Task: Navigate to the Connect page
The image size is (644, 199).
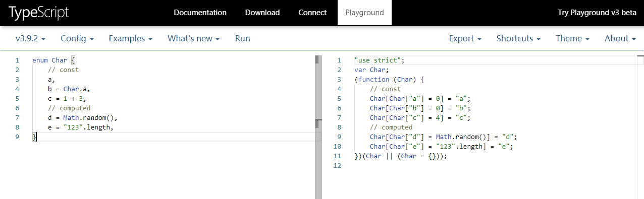Action: pyautogui.click(x=312, y=13)
